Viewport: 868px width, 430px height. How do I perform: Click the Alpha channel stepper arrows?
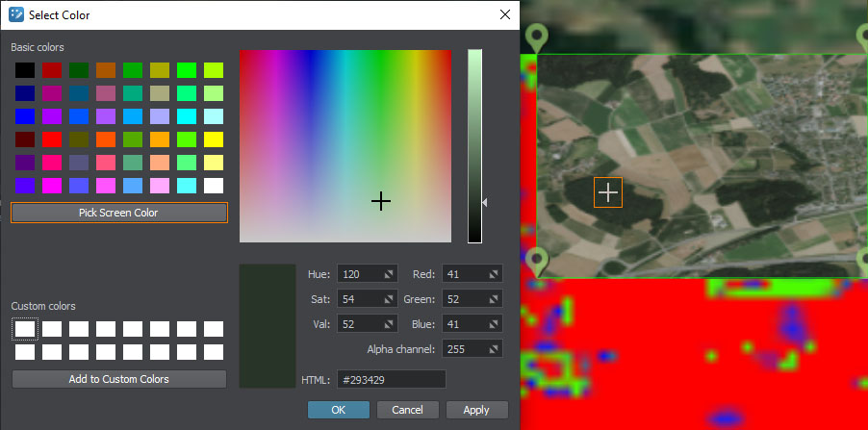[494, 348]
